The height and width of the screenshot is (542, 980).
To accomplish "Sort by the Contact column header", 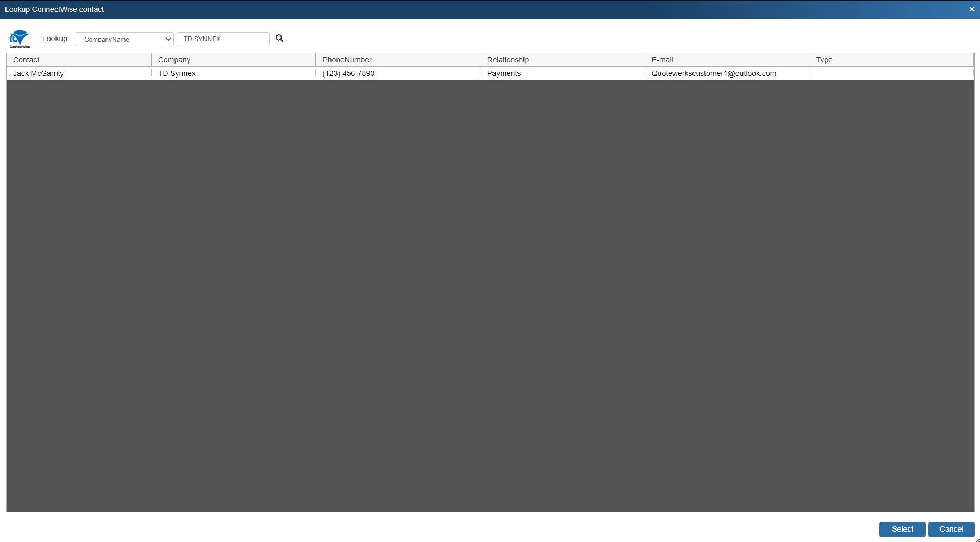I will click(x=79, y=60).
